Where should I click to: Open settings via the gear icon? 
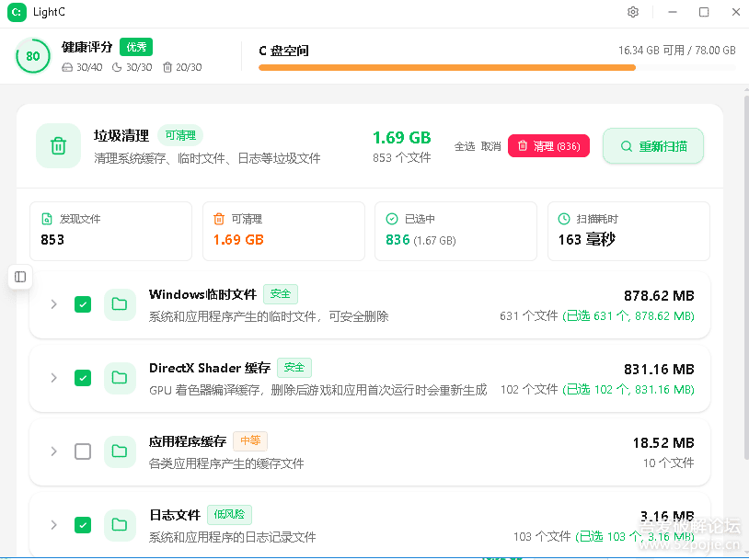click(633, 12)
